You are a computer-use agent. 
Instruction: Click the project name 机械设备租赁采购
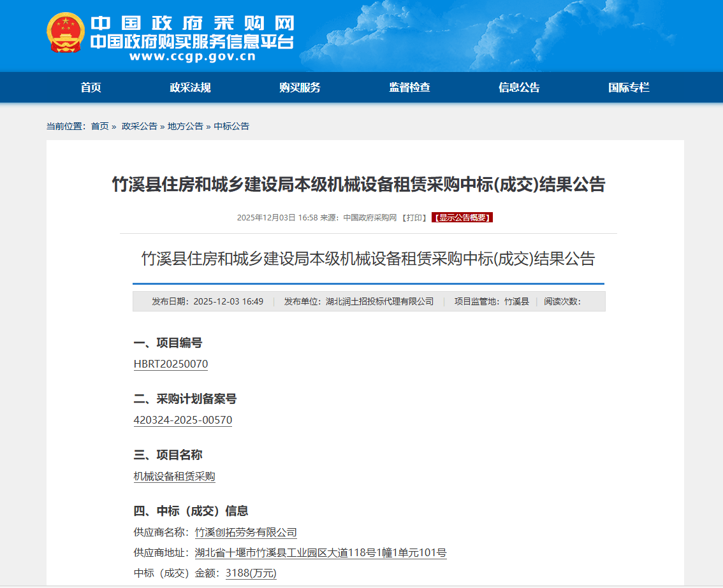[174, 477]
